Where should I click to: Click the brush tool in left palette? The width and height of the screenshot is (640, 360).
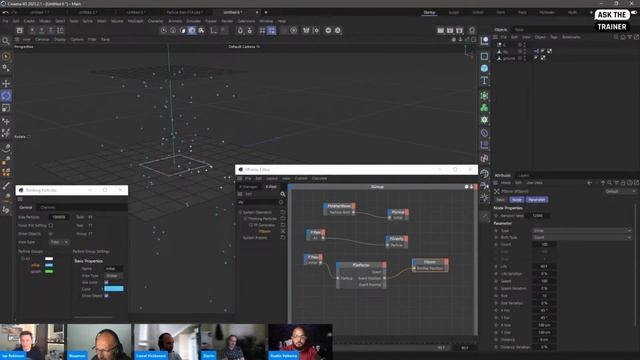pos(6,186)
